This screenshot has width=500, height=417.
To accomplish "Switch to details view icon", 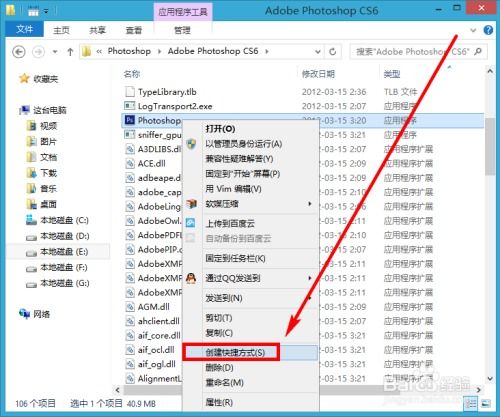I will pyautogui.click(x=471, y=404).
